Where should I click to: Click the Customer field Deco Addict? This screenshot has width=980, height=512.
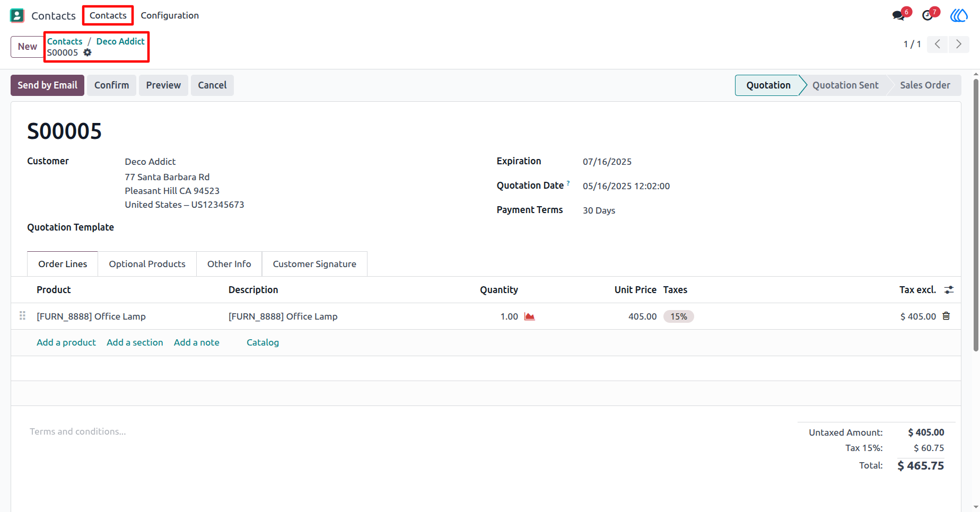150,162
